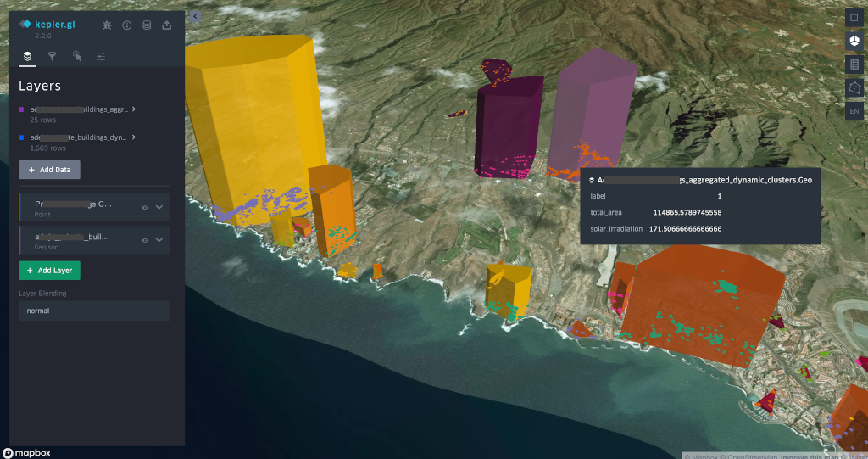Click the 1,669 rows dataset label
Screen dimensions: 868x459
[x=47, y=148]
